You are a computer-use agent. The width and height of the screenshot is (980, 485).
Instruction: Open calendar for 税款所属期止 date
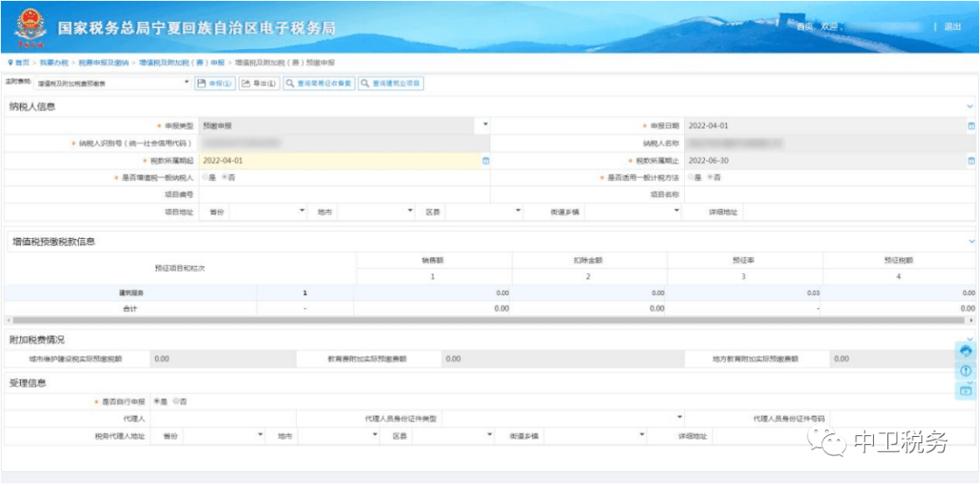[971, 161]
